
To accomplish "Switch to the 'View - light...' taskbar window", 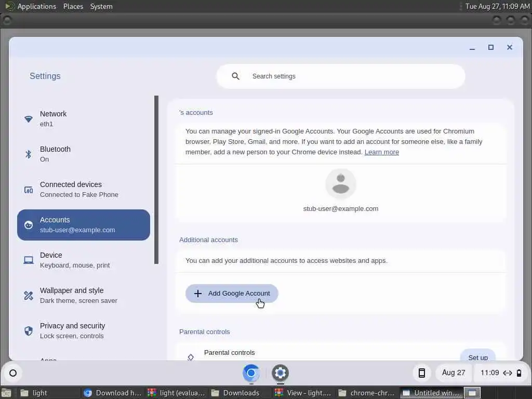I will tap(303, 393).
